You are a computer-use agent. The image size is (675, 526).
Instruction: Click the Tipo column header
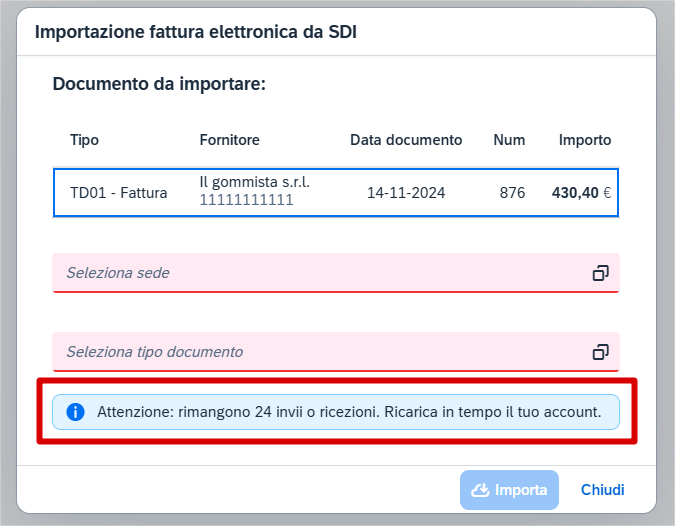[x=84, y=140]
